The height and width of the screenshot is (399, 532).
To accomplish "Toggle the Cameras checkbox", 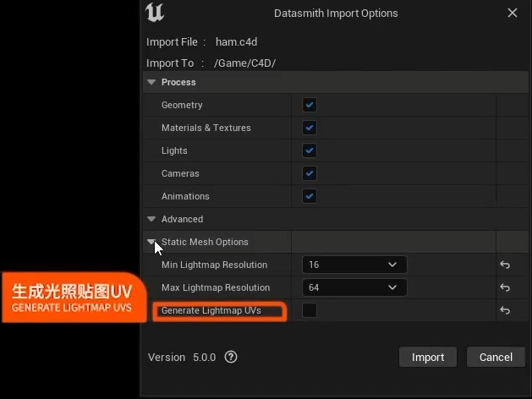I will (310, 173).
